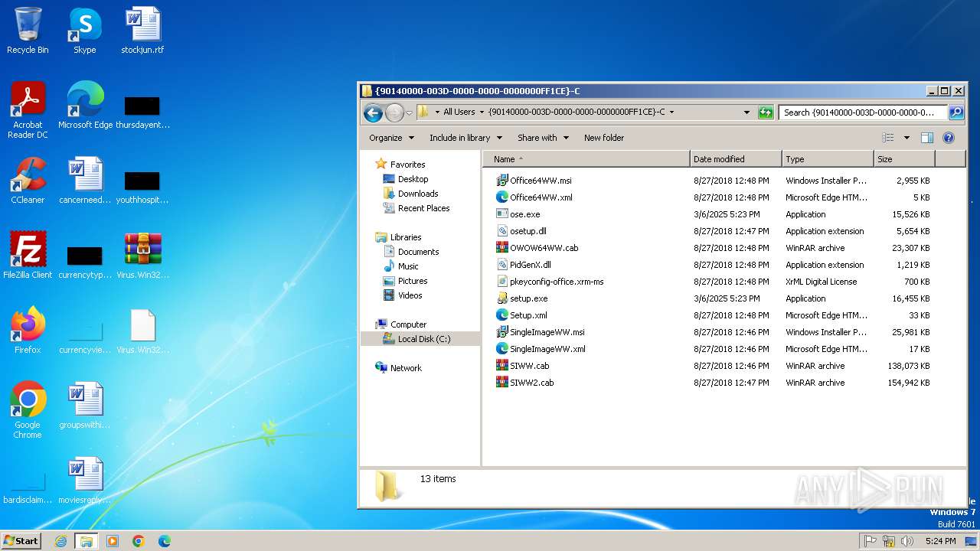Select the Setup.xml file icon
This screenshot has width=980, height=551.
tap(502, 315)
